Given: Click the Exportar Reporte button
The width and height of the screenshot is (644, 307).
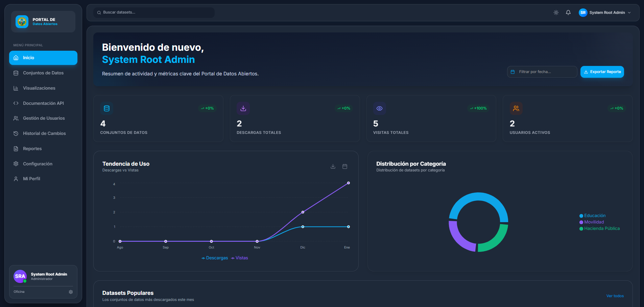Looking at the screenshot, I should pyautogui.click(x=602, y=72).
